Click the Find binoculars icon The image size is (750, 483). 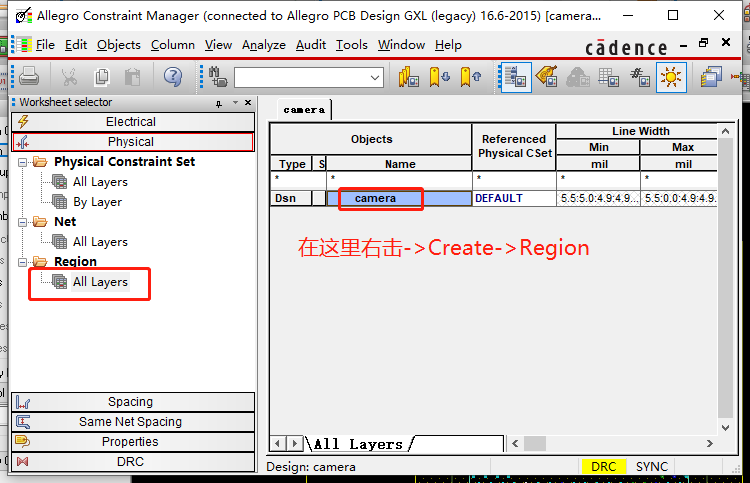[218, 77]
